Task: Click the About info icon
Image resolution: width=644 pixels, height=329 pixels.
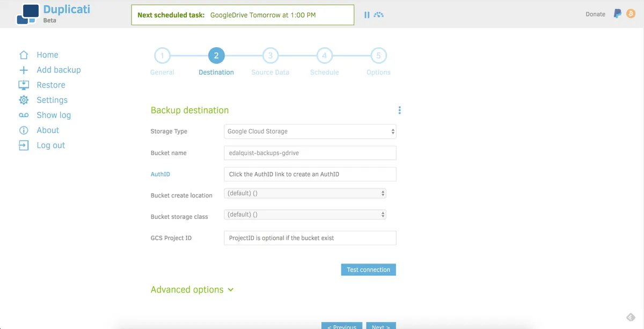Action: coord(24,130)
